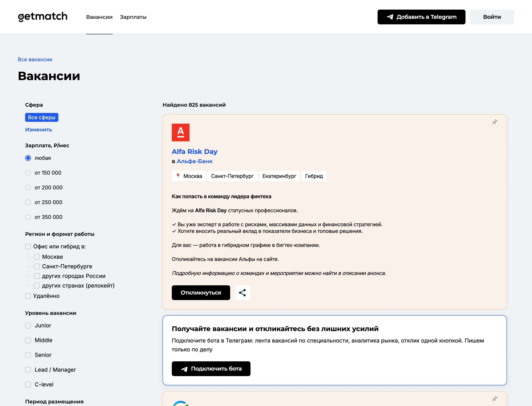Click the Изменить link under Сфера
Viewport: 532px width, 406px height.
[x=38, y=130]
